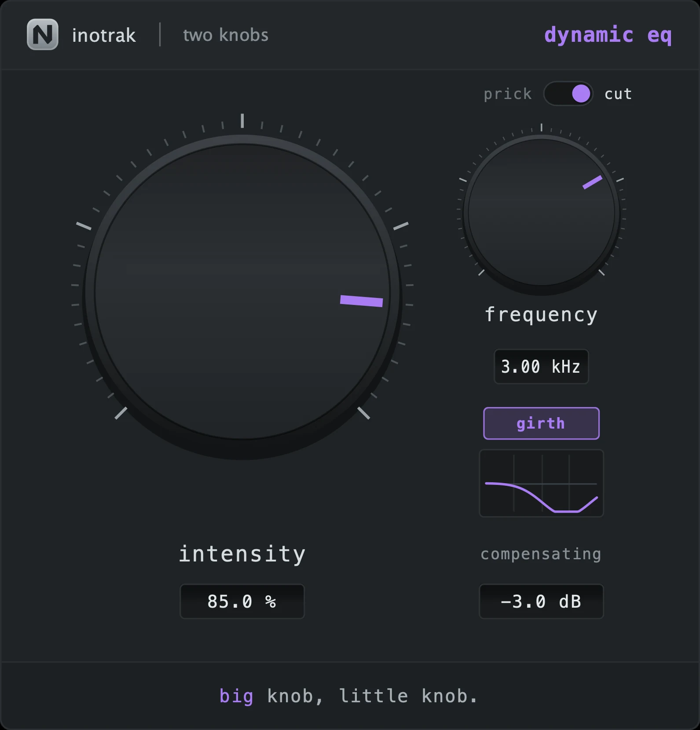Click the small frequency knob
700x730 pixels.
[542, 213]
